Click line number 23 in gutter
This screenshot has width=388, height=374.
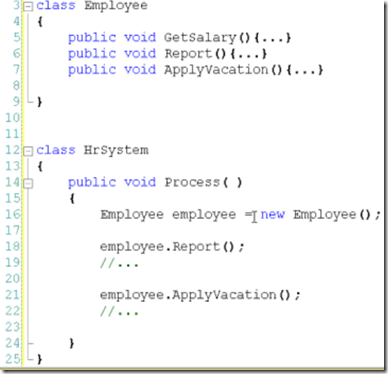(13, 327)
